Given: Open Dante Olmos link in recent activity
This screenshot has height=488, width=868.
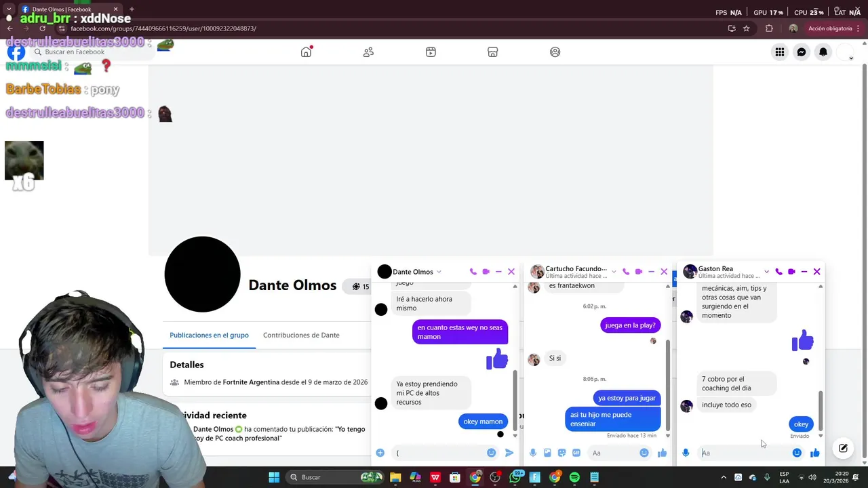Looking at the screenshot, I should pos(213,429).
